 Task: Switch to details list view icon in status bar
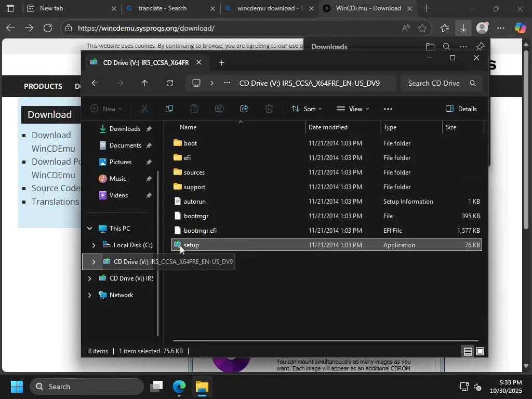click(x=468, y=351)
